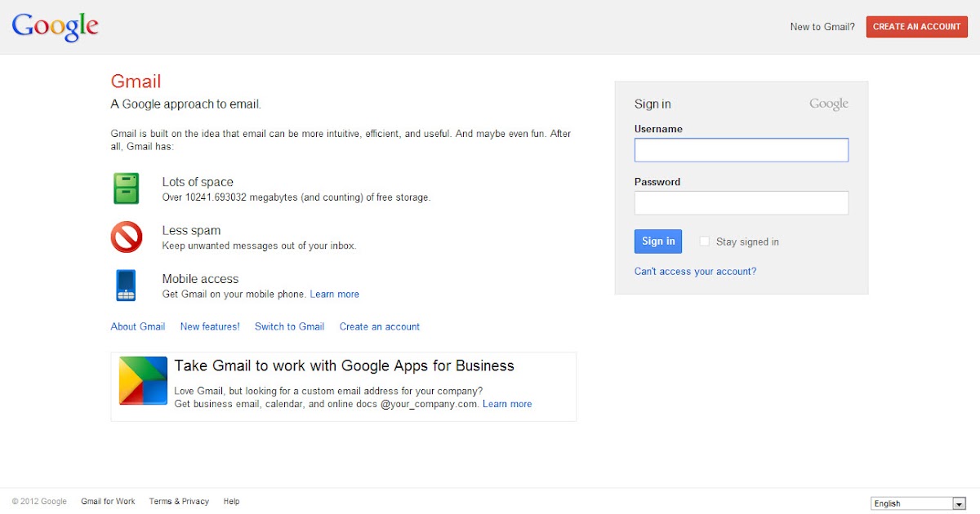Click Learn more in Google Apps banner
980x514 pixels.
(507, 404)
